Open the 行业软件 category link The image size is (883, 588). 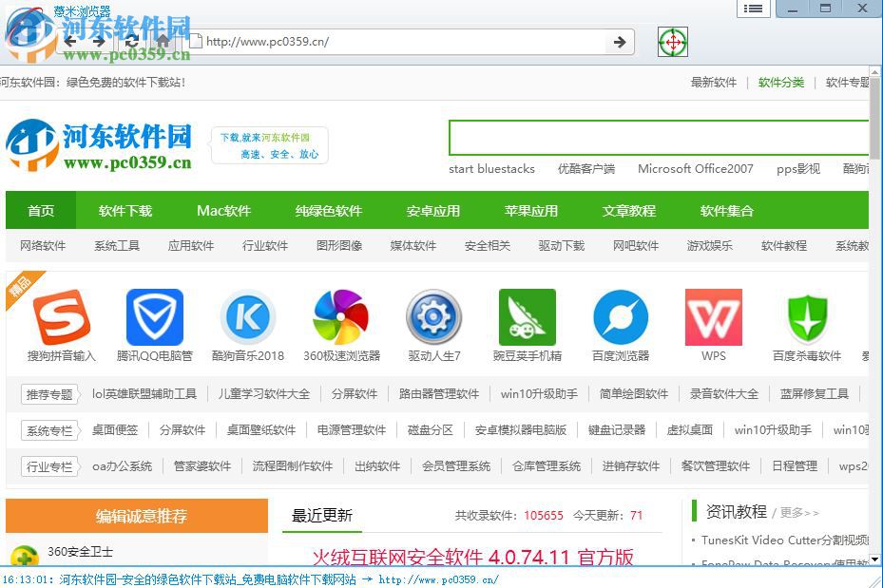click(x=264, y=245)
